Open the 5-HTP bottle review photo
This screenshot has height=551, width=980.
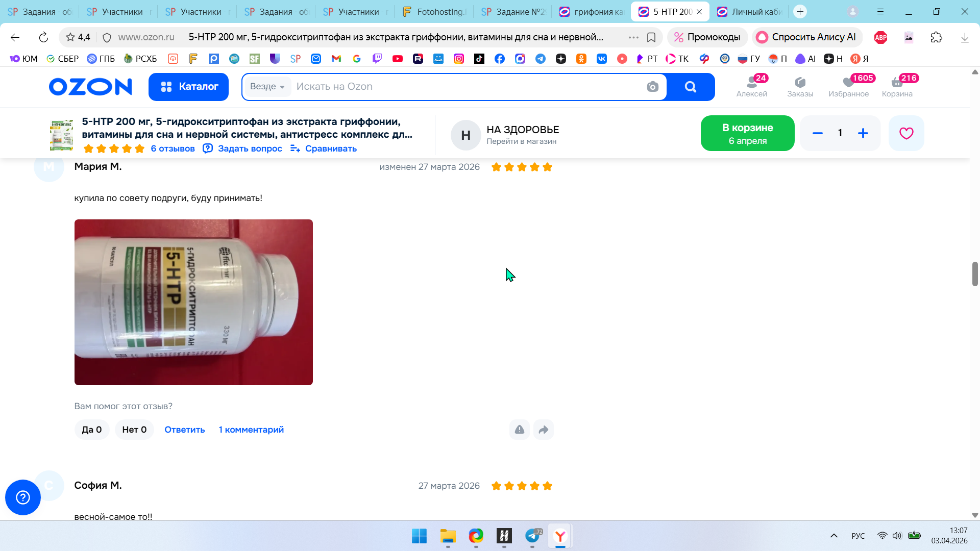(x=193, y=302)
